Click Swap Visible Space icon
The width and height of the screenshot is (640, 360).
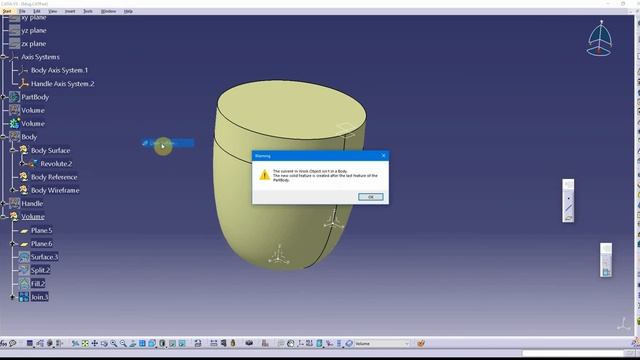(182, 344)
